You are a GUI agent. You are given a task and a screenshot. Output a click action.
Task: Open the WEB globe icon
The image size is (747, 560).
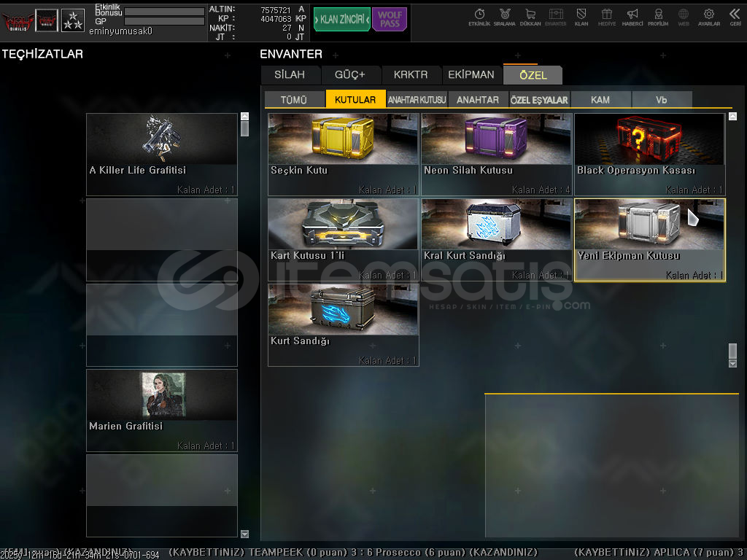683,17
